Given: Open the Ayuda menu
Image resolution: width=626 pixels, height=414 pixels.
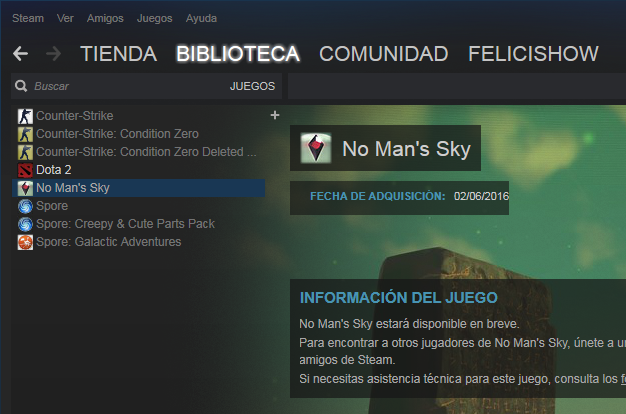Looking at the screenshot, I should [201, 18].
